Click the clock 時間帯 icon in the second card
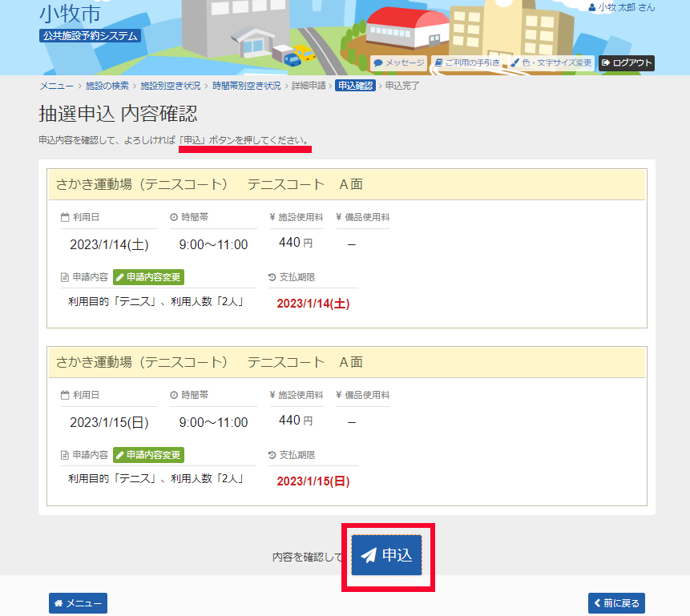690x616 pixels. pos(174,395)
